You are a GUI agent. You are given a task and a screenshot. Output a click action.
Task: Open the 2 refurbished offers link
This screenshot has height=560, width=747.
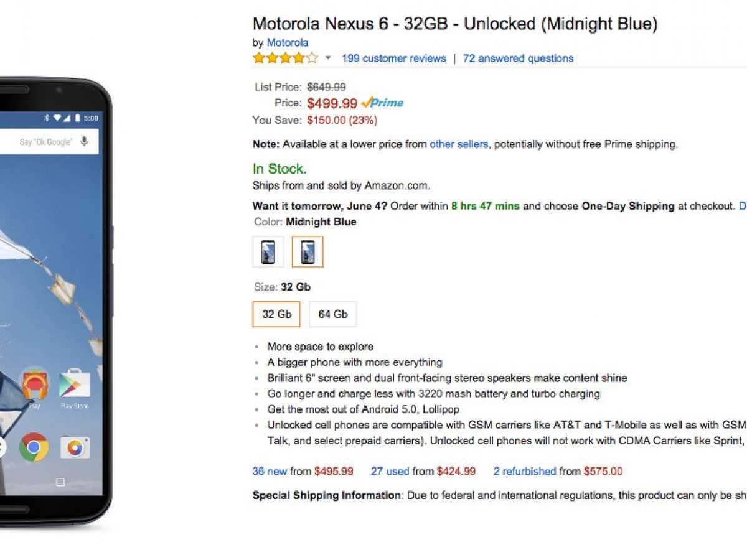(525, 471)
